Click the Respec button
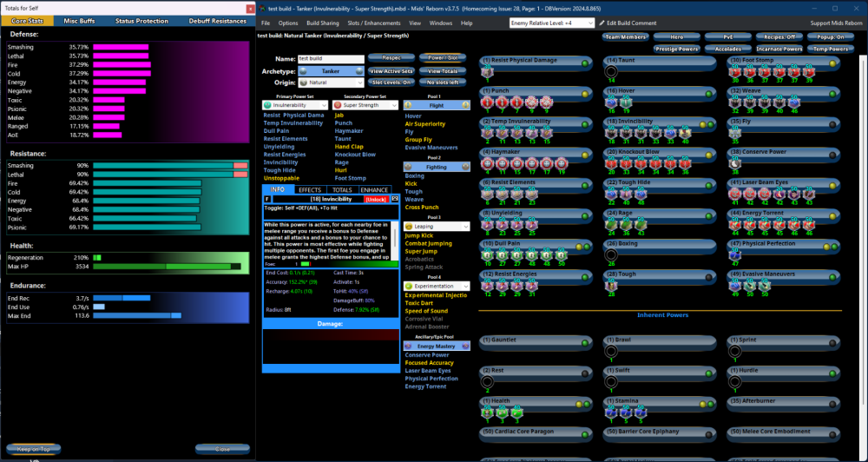The width and height of the screenshot is (868, 462). 391,58
